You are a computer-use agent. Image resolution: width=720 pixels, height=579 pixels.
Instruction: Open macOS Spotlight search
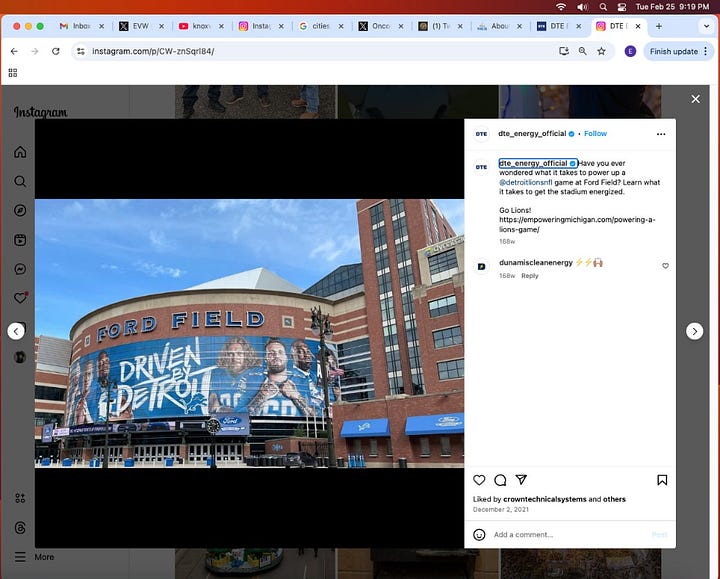click(x=603, y=7)
